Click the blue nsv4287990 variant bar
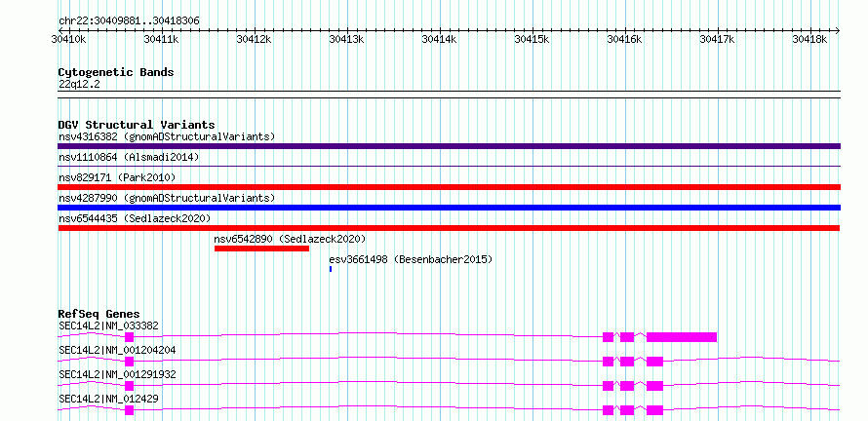 [449, 208]
